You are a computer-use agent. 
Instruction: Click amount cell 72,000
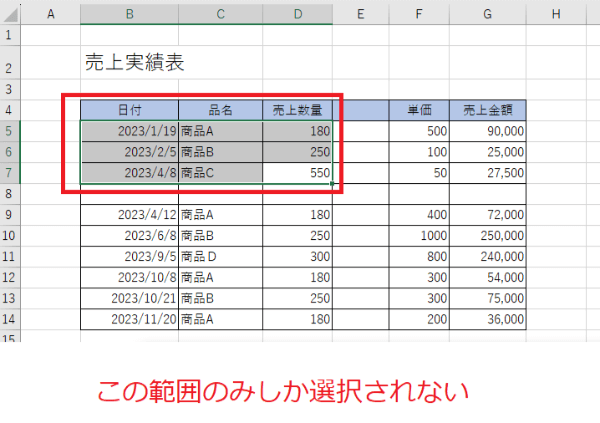tap(488, 215)
